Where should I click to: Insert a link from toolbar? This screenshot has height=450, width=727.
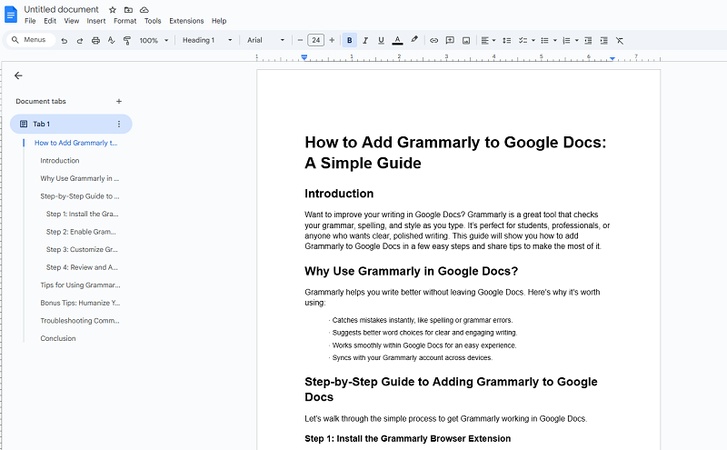(434, 41)
